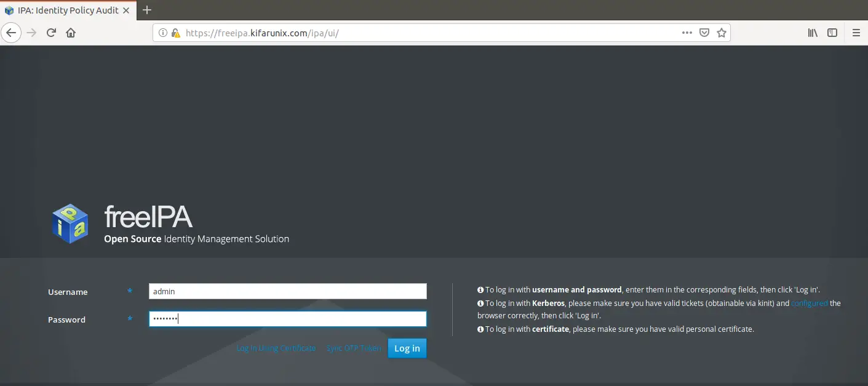Image resolution: width=868 pixels, height=386 pixels.
Task: Click the Username label text
Action: [x=68, y=292]
